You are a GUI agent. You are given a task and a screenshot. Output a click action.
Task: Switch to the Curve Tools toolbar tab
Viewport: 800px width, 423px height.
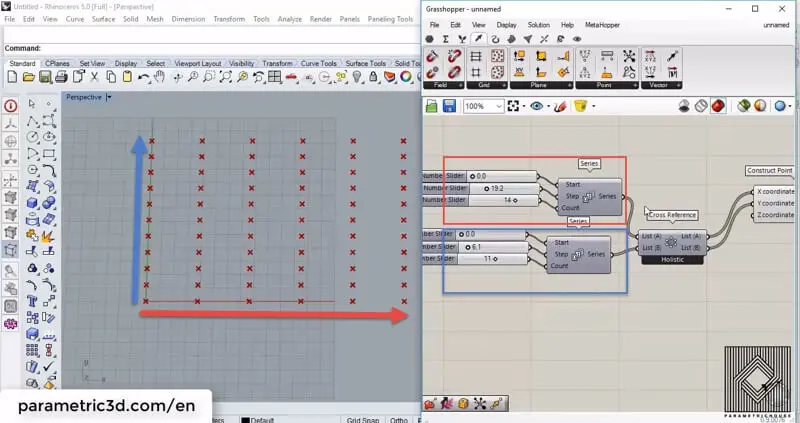pos(320,63)
